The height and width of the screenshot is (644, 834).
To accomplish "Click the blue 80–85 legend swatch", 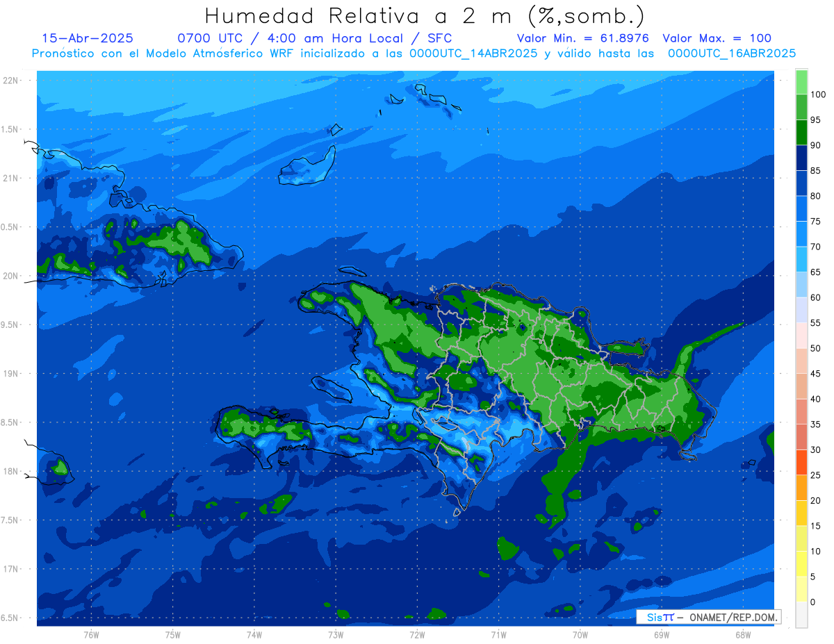I will point(801,183).
